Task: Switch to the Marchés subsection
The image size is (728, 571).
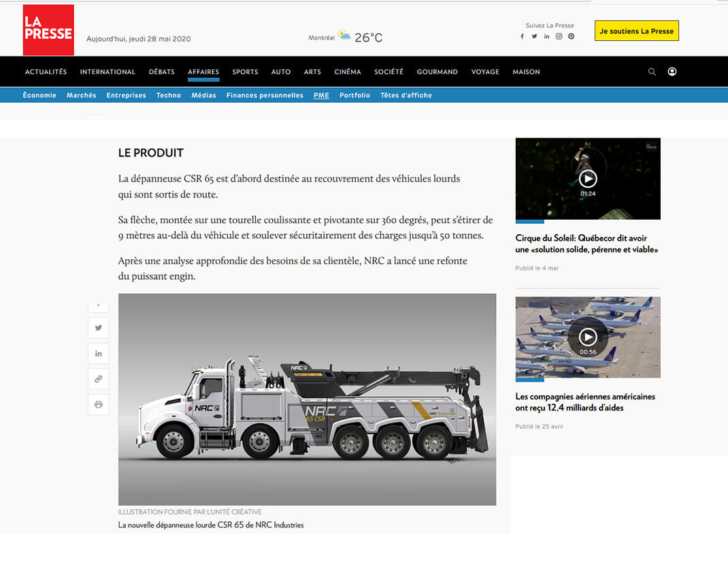Action: pos(81,95)
